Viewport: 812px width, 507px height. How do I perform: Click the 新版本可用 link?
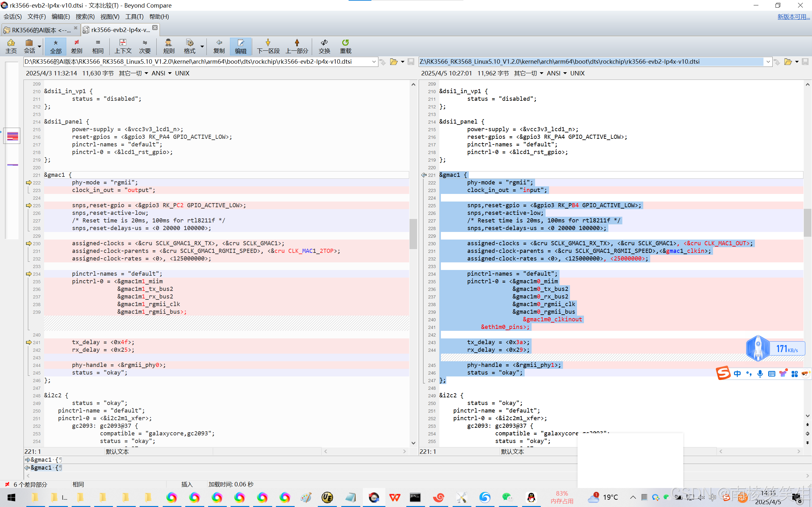pos(793,16)
